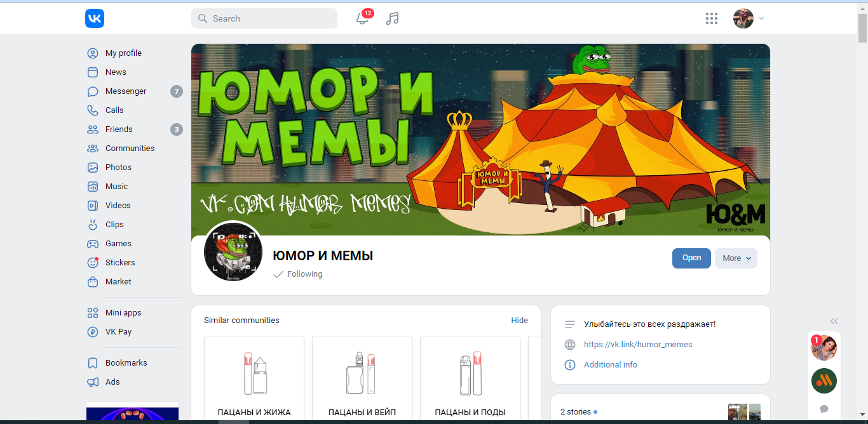The image size is (868, 424).
Task: Collapse the chat sidebar double arrow
Action: [834, 321]
